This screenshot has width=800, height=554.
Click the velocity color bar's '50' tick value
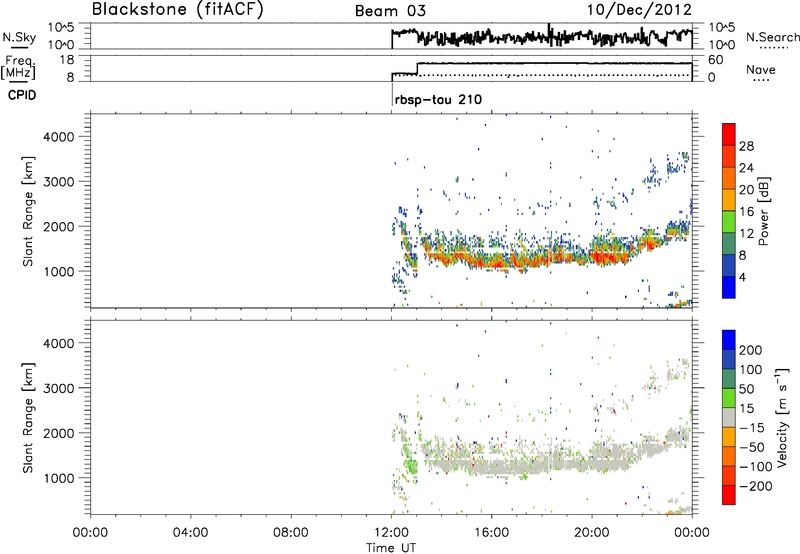point(746,389)
